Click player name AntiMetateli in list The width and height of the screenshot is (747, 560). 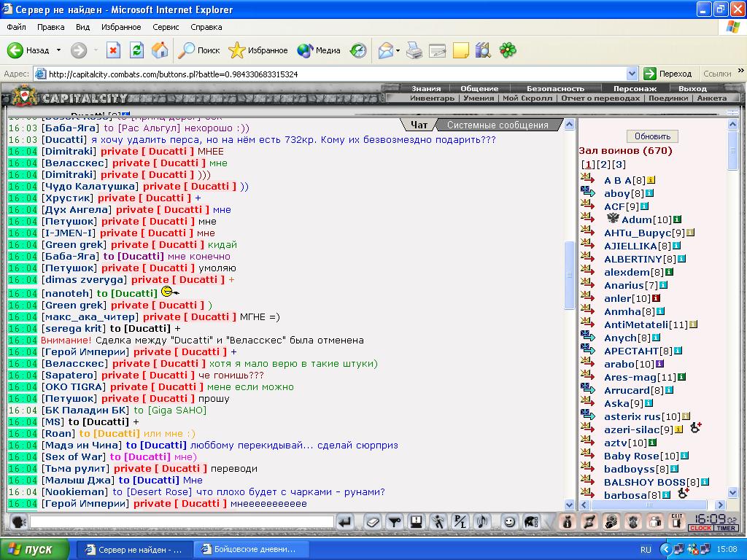click(636, 324)
